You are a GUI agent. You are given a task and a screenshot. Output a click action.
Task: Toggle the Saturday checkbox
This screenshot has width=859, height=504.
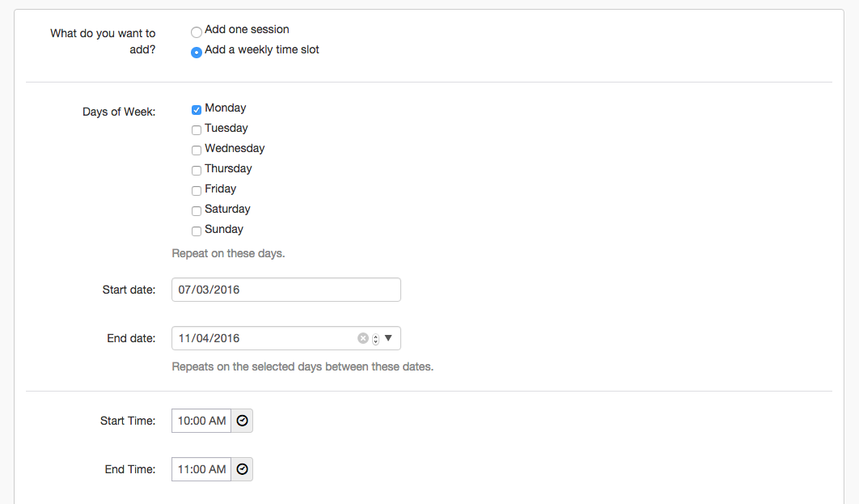click(197, 211)
